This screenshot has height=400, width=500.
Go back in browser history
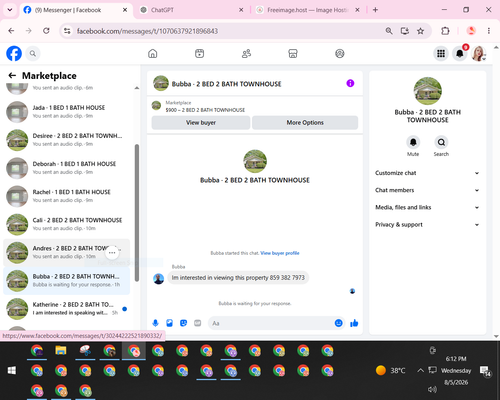11,31
